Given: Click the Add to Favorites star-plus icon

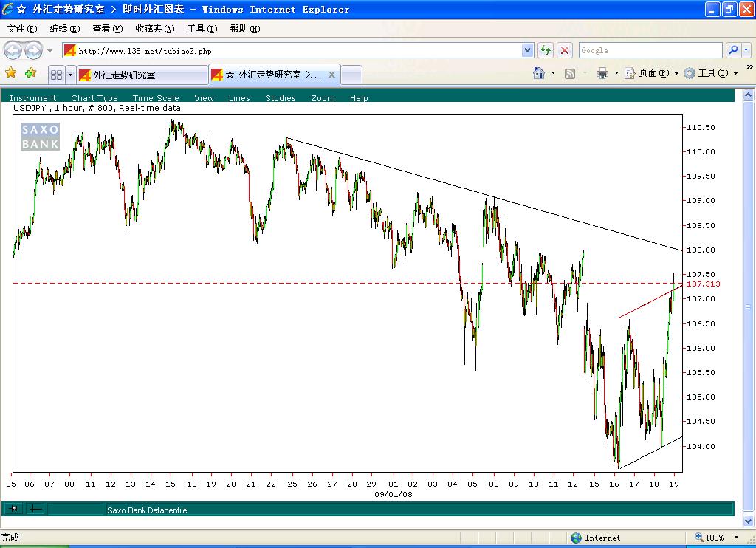Looking at the screenshot, I should coord(30,73).
